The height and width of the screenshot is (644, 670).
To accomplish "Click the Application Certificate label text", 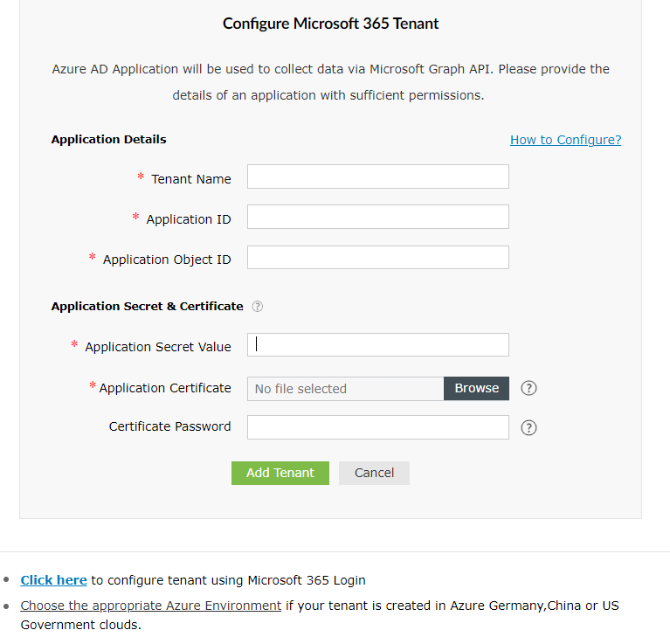I will pos(165,388).
